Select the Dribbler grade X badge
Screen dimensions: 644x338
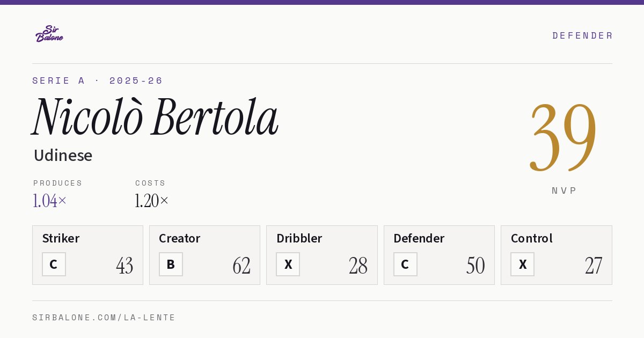click(288, 264)
